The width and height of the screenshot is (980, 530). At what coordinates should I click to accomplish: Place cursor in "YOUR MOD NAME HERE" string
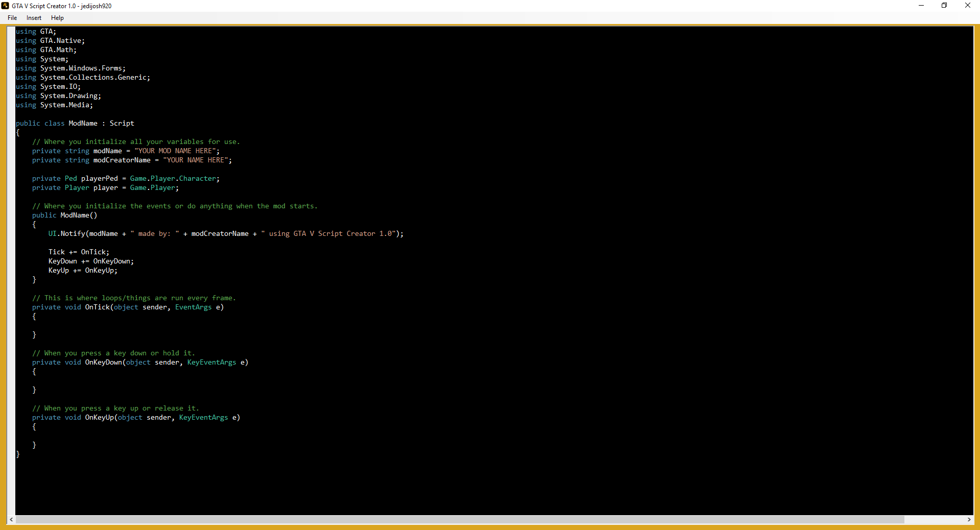tap(177, 151)
